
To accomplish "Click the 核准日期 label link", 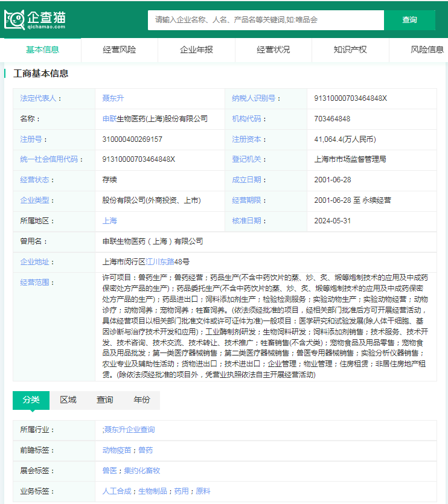I will [247, 221].
